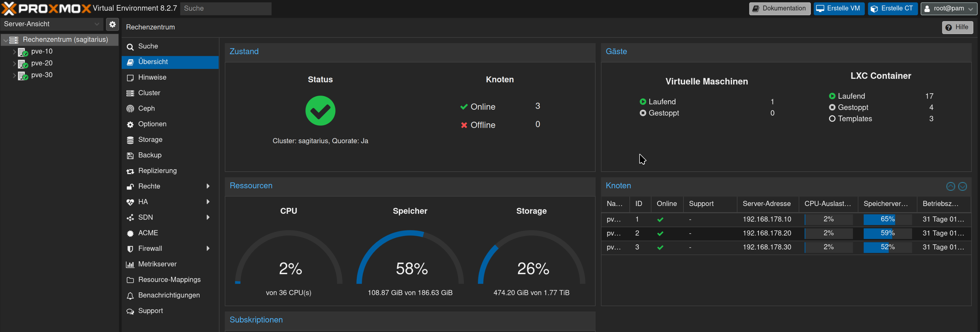The height and width of the screenshot is (332, 980).
Task: Click the ACME certificate icon
Action: (130, 234)
